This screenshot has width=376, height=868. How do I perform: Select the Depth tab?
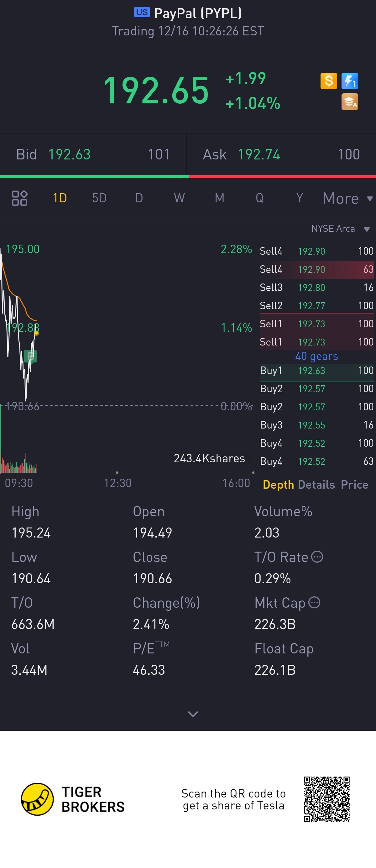point(278,485)
